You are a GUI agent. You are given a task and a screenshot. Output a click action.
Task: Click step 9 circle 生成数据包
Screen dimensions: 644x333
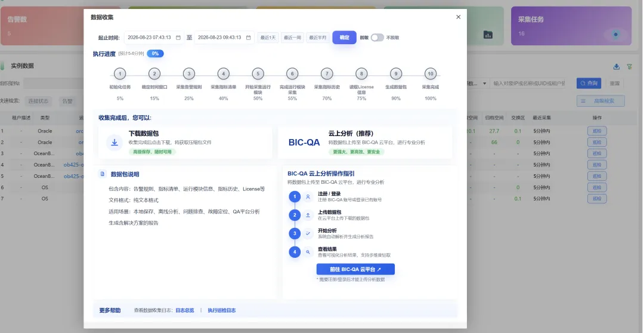click(x=396, y=74)
